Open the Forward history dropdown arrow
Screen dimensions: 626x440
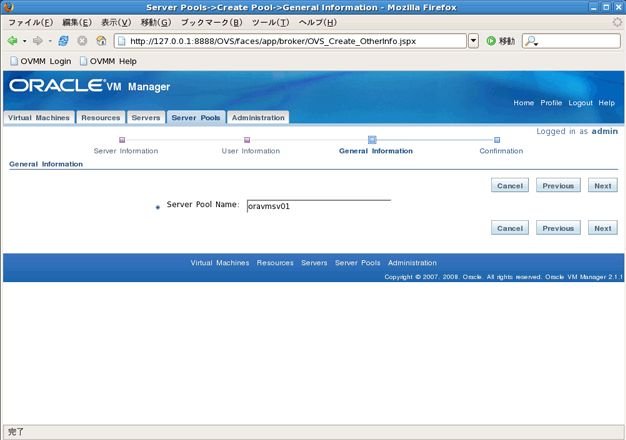[x=50, y=41]
